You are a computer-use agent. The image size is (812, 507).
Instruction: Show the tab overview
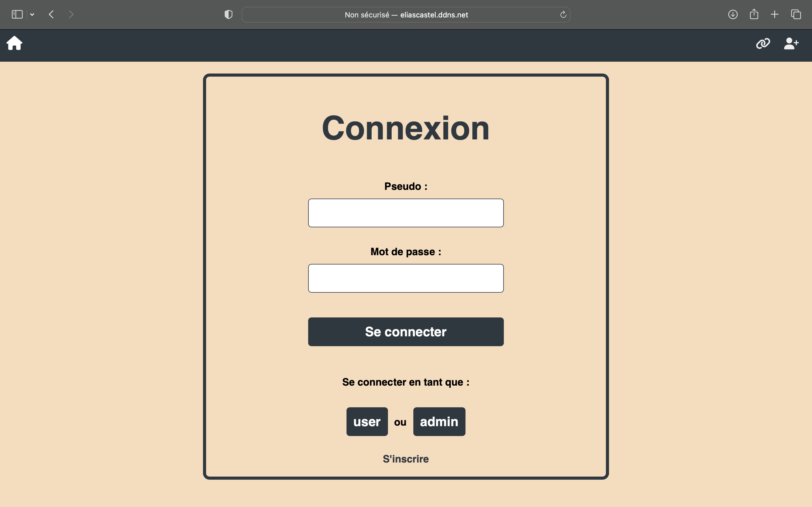click(796, 14)
